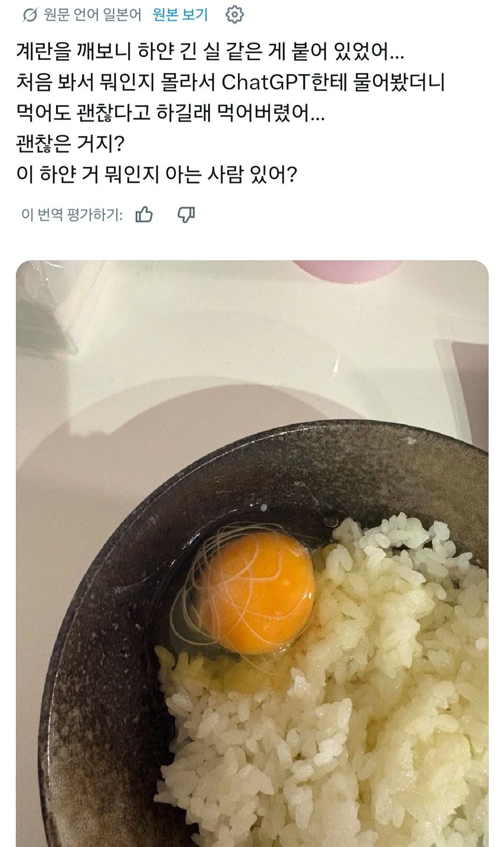The width and height of the screenshot is (504, 847).
Task: Click the line 먹어도 괜찮다고 하길래 먹어버렸어
Action: (x=170, y=113)
